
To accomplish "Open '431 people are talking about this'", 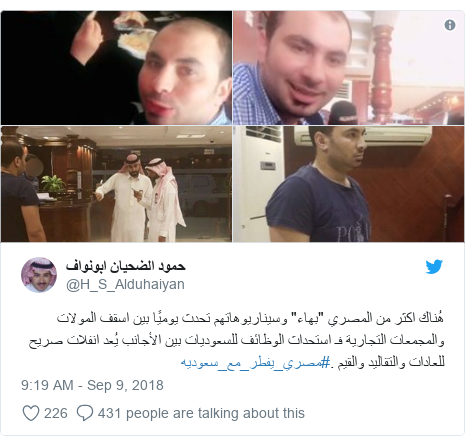I will click(201, 413).
